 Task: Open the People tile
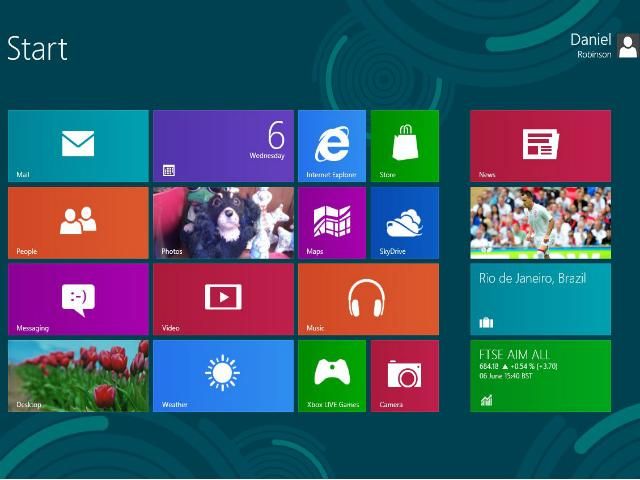pyautogui.click(x=78, y=223)
